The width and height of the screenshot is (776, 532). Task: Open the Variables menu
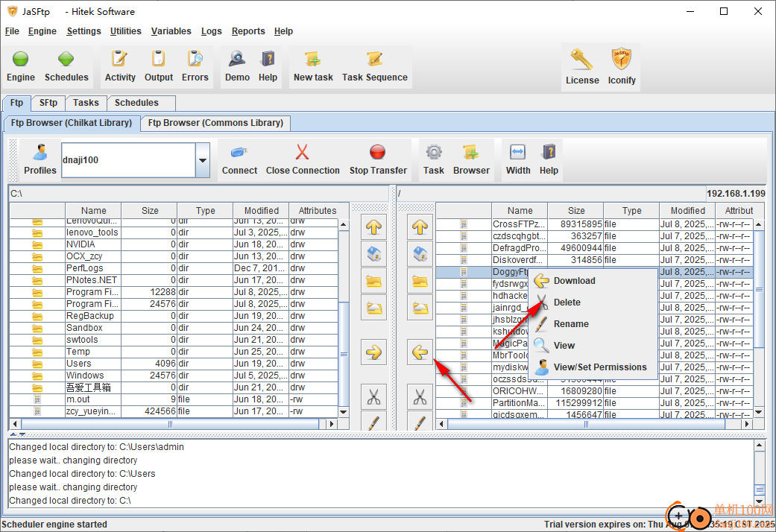point(171,31)
